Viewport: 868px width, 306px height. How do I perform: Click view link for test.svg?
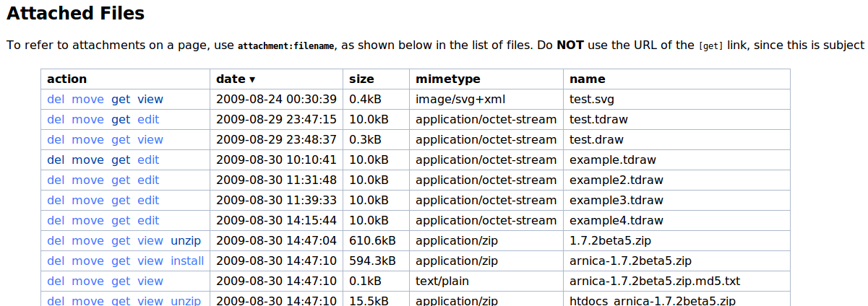coord(150,100)
